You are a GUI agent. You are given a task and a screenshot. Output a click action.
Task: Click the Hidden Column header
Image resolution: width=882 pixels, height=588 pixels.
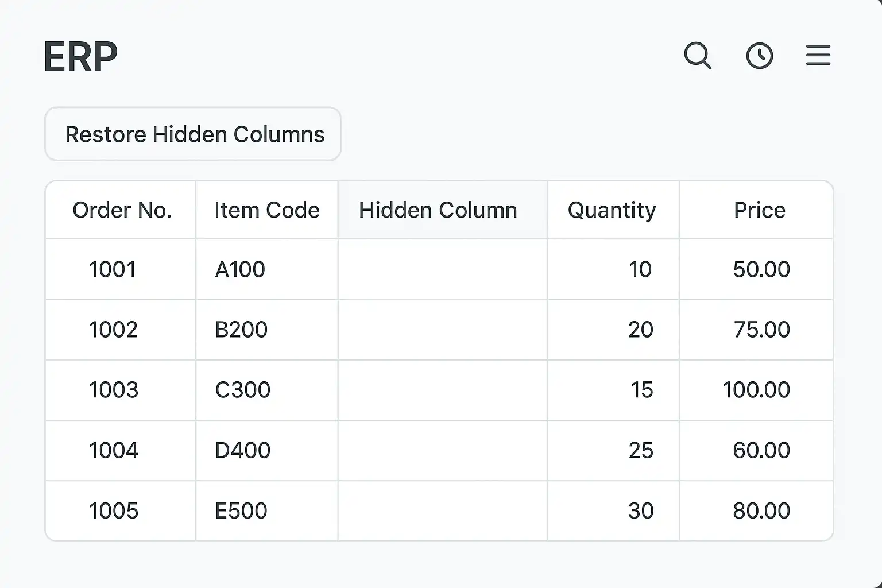438,210
